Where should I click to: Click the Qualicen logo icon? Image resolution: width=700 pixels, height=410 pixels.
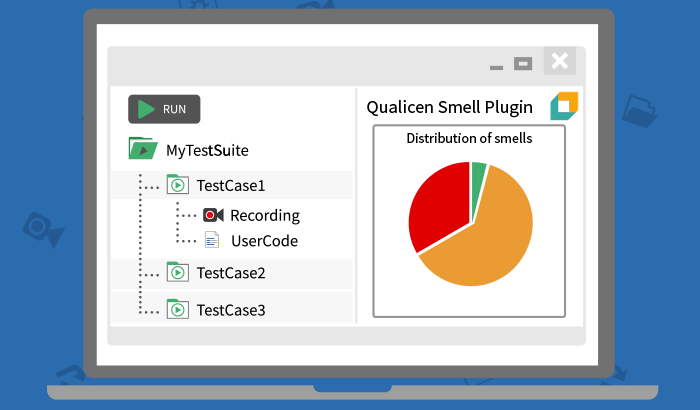point(564,106)
